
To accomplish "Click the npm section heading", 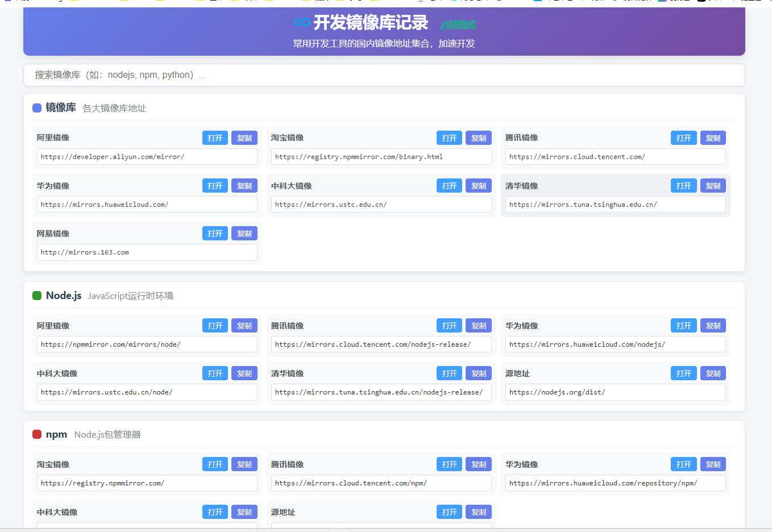I will pos(56,434).
